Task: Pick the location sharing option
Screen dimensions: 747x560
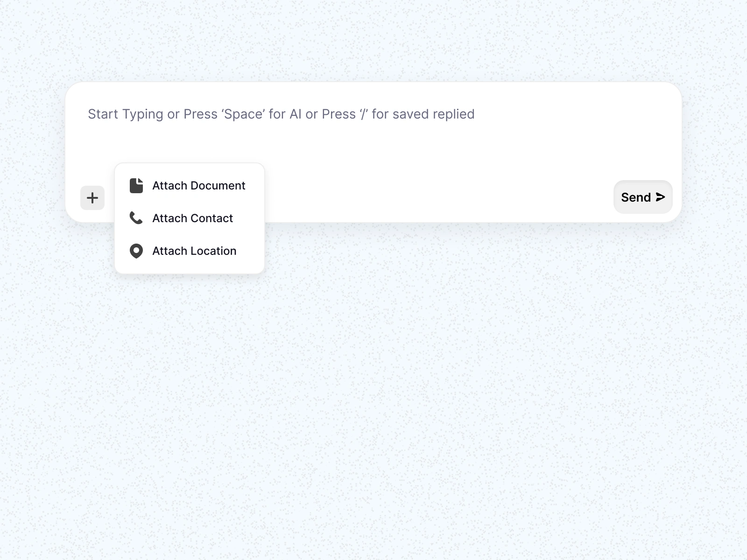Action: point(190,251)
